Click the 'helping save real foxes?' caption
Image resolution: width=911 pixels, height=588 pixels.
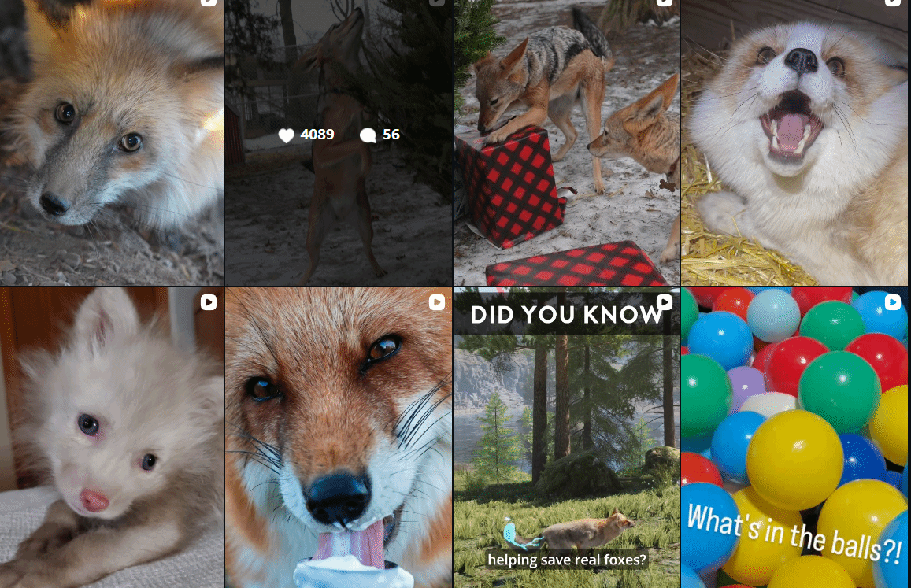point(566,560)
